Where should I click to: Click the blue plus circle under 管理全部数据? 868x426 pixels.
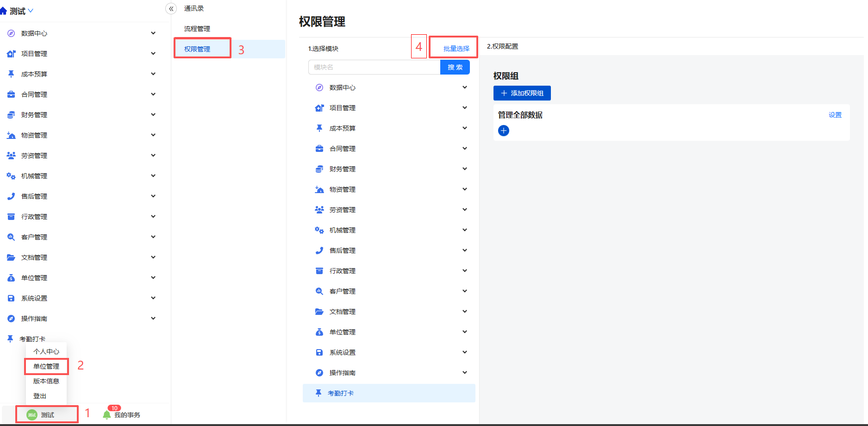503,131
